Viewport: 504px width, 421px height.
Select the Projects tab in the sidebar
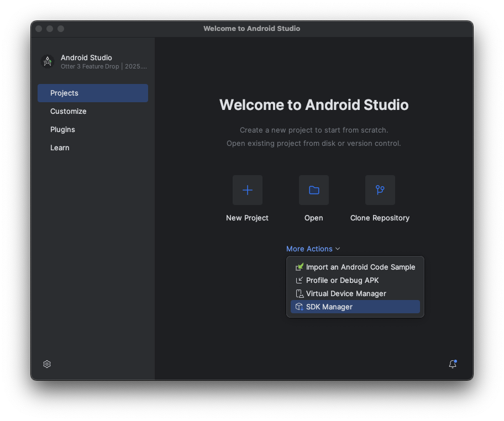click(x=64, y=93)
